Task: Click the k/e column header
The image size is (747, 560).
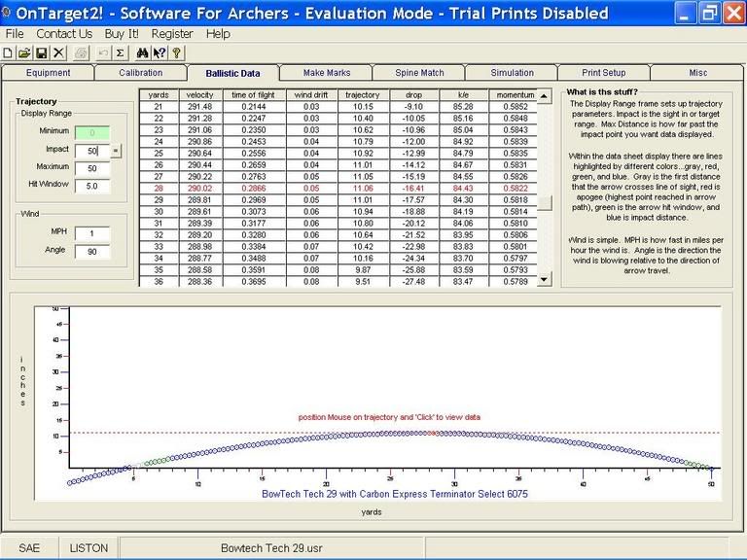Action: click(x=464, y=94)
